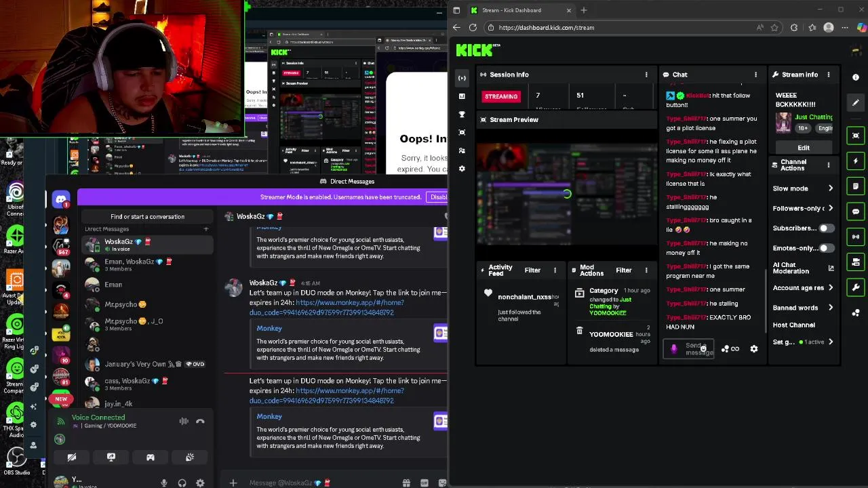Open Mod Actions panel three-dot menu
The height and width of the screenshot is (488, 868).
click(646, 270)
